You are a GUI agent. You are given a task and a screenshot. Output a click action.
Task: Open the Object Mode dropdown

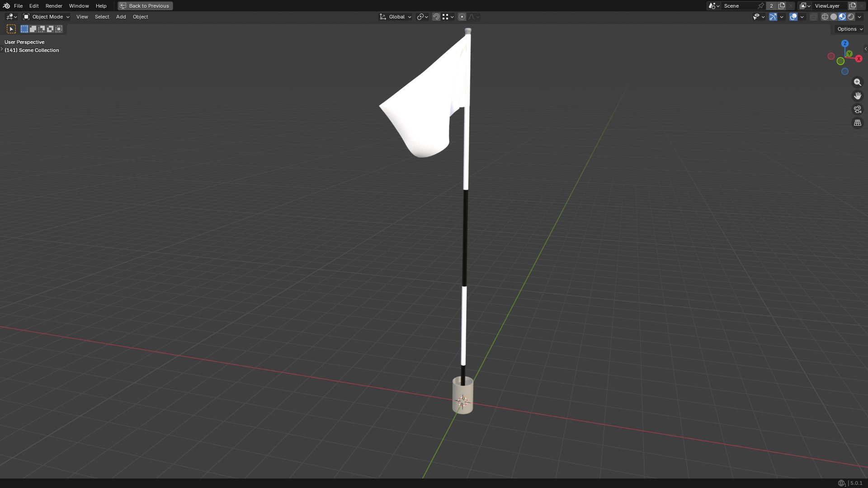coord(46,17)
